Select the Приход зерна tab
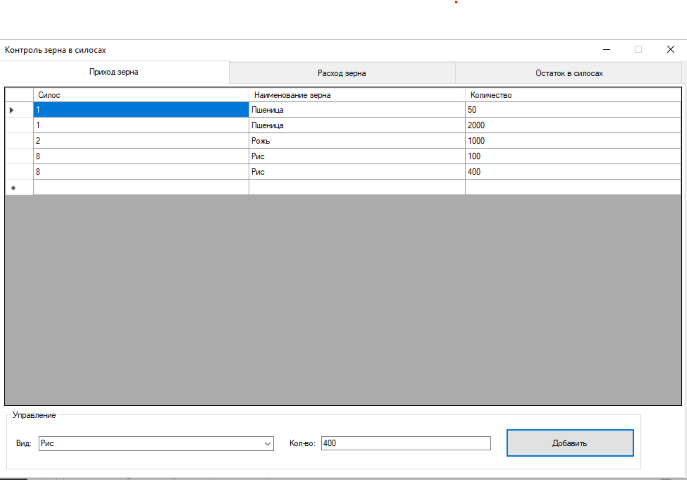Image resolution: width=687 pixels, height=480 pixels. [x=114, y=73]
